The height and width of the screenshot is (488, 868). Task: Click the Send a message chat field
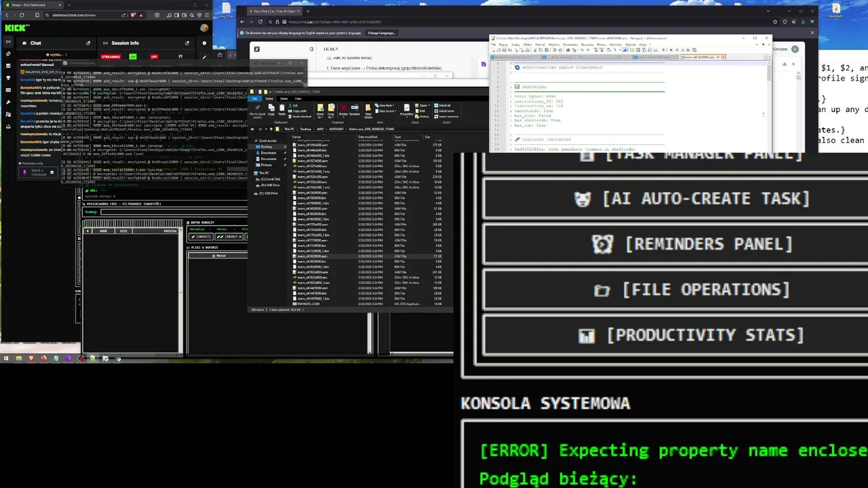click(39, 173)
